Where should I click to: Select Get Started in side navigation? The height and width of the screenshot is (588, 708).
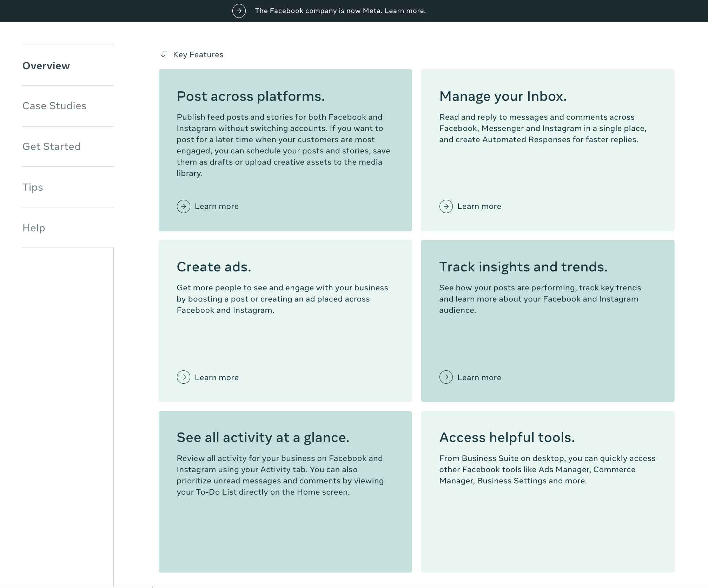click(51, 146)
